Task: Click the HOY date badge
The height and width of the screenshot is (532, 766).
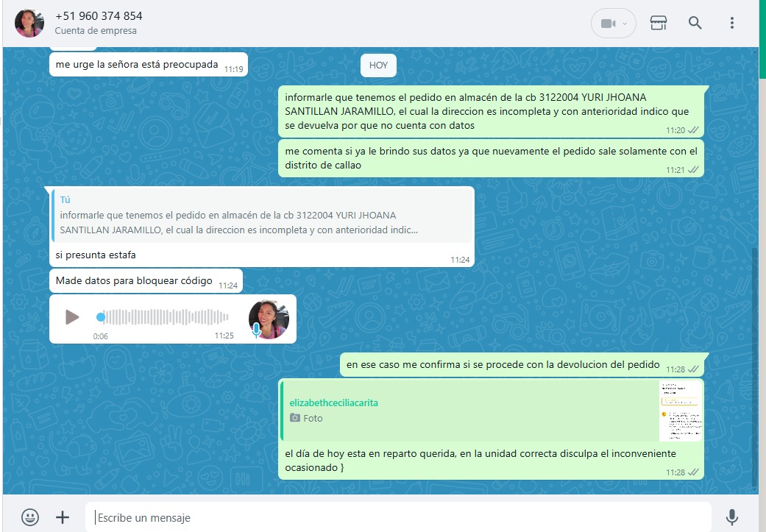Action: tap(378, 65)
